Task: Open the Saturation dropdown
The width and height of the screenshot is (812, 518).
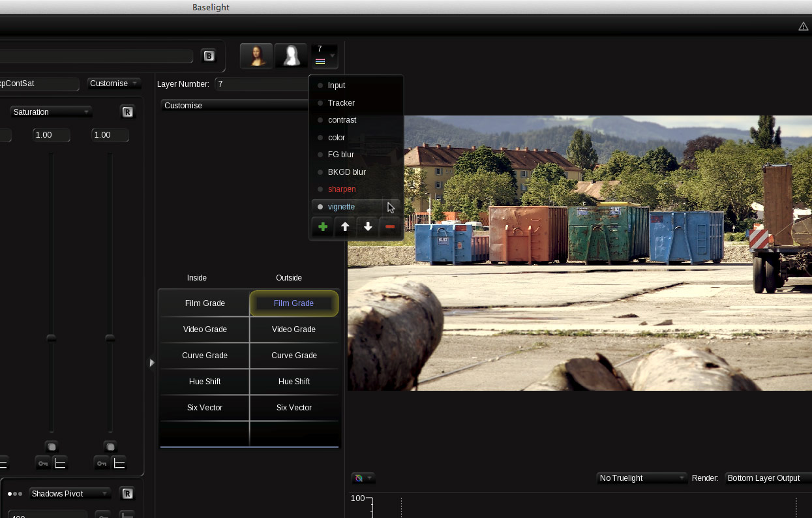Action: 51,112
